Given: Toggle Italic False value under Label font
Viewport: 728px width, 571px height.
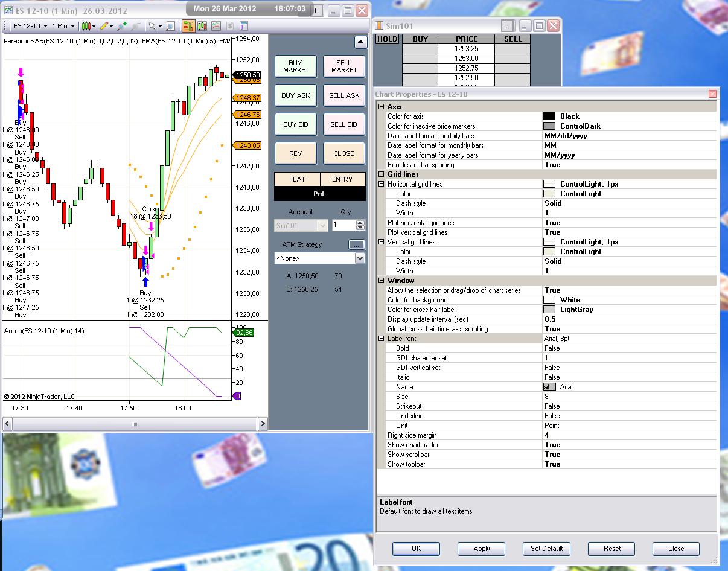Looking at the screenshot, I should pyautogui.click(x=630, y=377).
